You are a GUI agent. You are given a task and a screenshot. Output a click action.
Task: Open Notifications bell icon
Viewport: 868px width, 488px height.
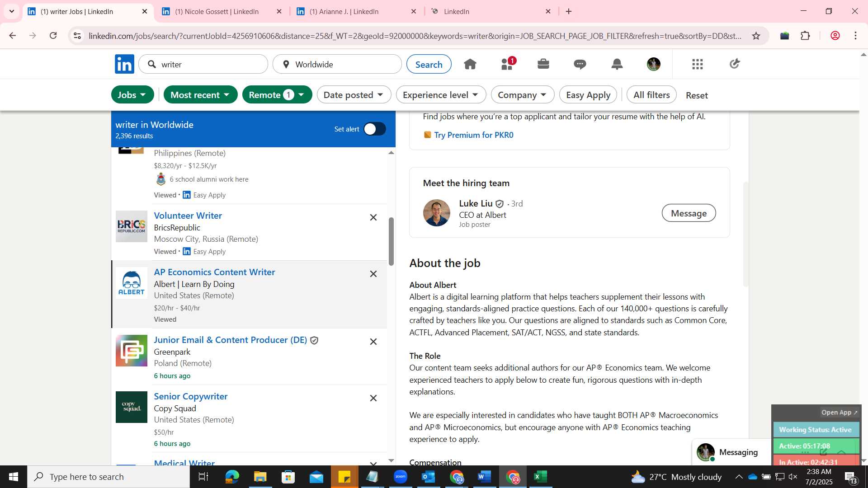(617, 64)
